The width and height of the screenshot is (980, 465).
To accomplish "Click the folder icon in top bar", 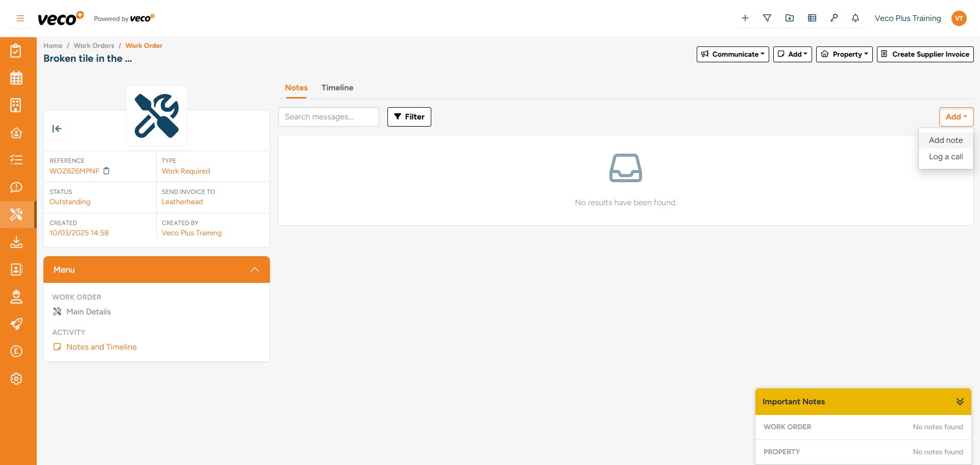I will tap(790, 18).
